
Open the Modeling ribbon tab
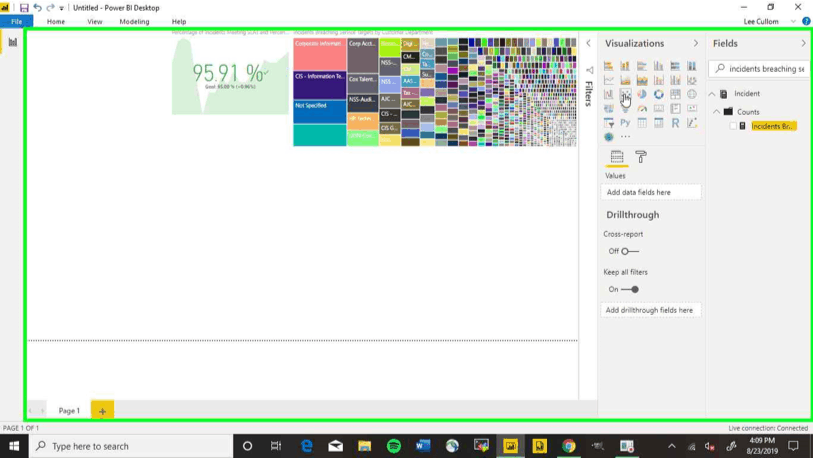click(x=134, y=22)
